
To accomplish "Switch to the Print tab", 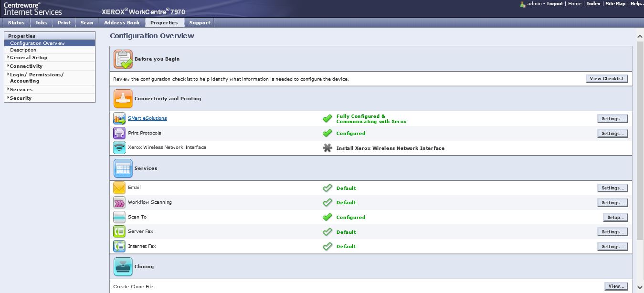I will pos(64,22).
